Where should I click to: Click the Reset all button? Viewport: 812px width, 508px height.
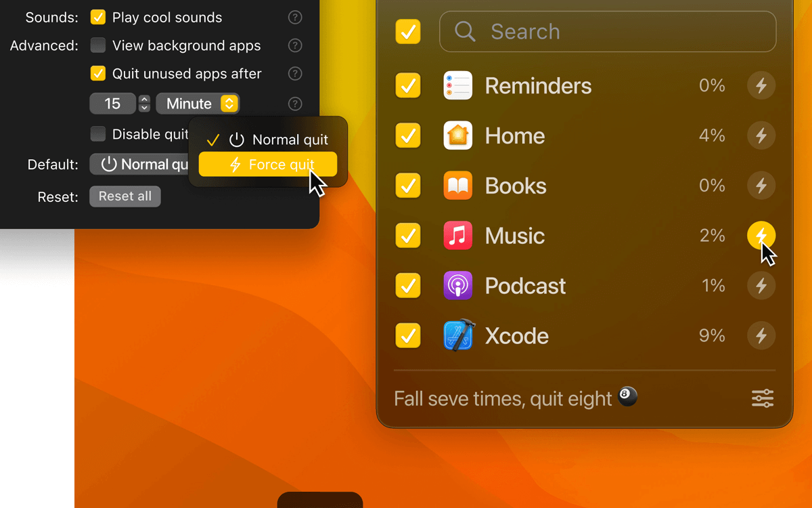(x=125, y=196)
